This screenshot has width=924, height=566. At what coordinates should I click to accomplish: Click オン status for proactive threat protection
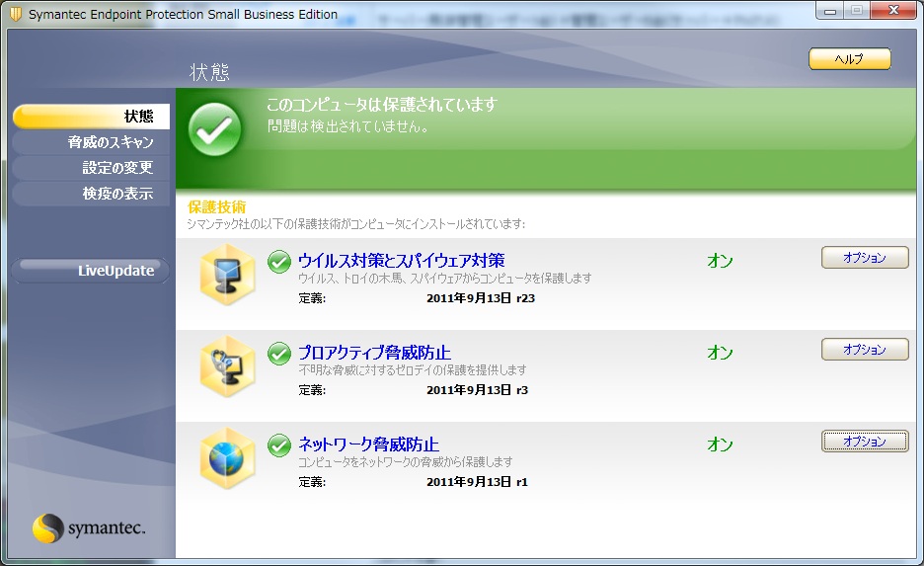[x=720, y=353]
